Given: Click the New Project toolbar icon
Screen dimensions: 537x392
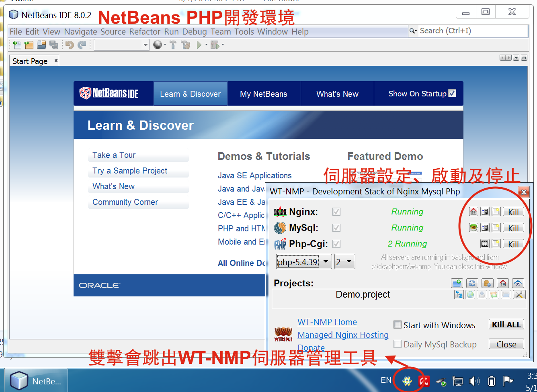Looking at the screenshot, I should pos(29,45).
